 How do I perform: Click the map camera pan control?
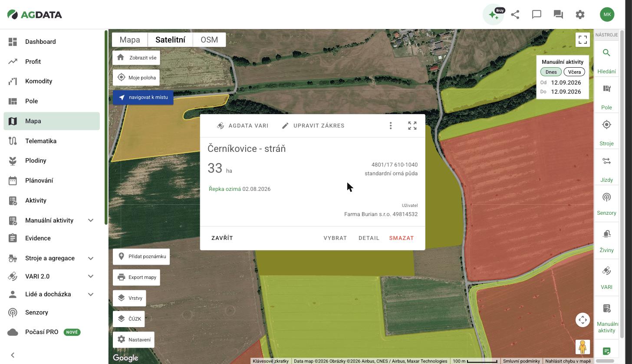coord(583,320)
